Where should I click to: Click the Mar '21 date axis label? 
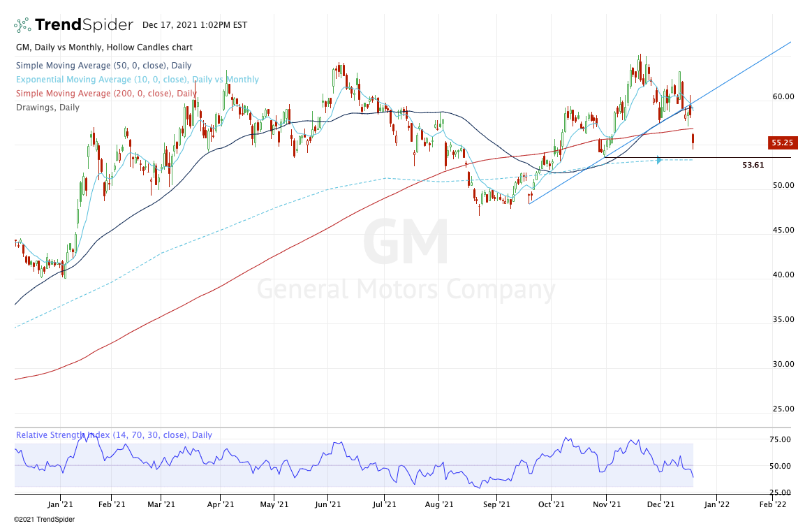(161, 504)
